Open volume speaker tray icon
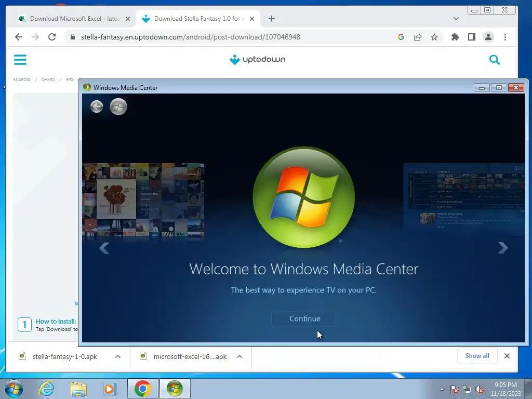 [x=480, y=389]
